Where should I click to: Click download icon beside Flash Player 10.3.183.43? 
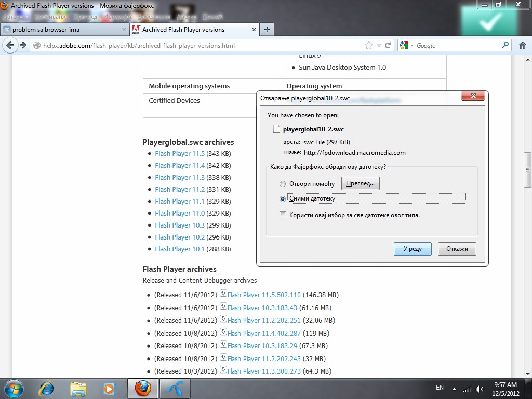point(223,306)
